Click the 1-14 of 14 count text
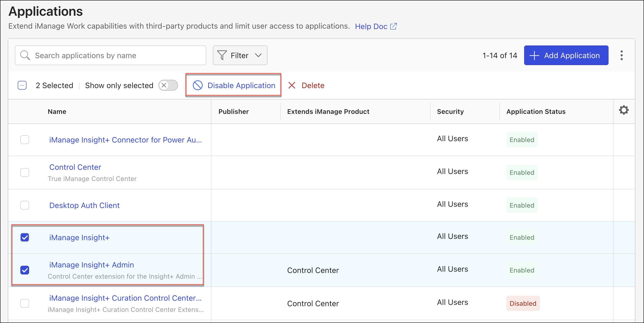The image size is (644, 323). [499, 55]
